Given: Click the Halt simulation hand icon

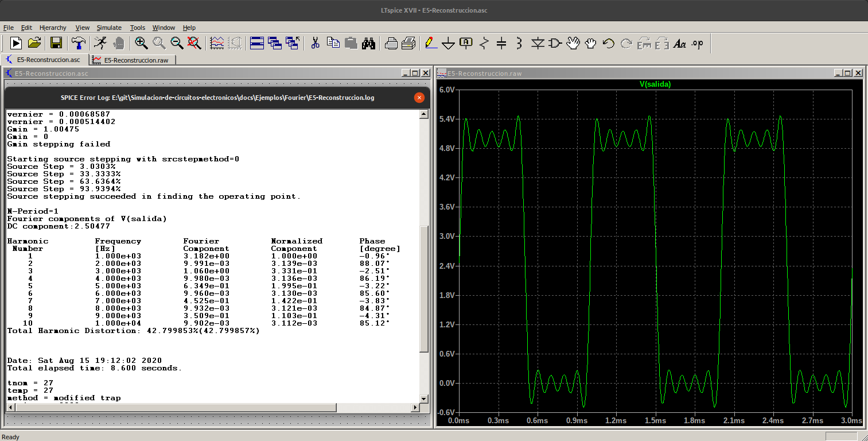Looking at the screenshot, I should [119, 42].
